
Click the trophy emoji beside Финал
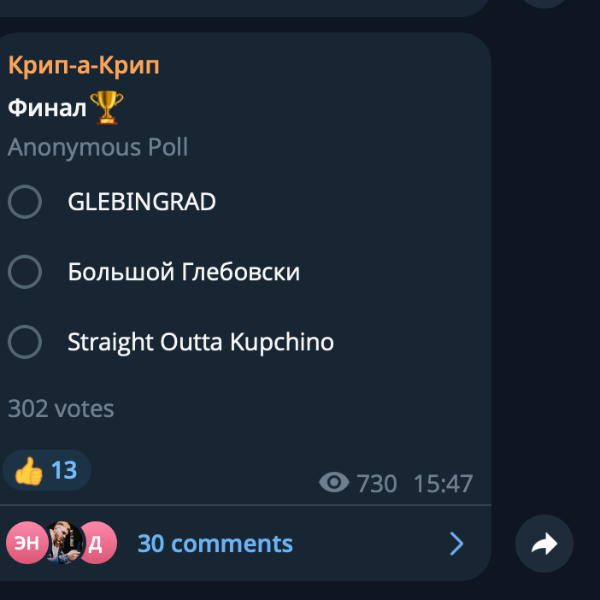coord(105,108)
